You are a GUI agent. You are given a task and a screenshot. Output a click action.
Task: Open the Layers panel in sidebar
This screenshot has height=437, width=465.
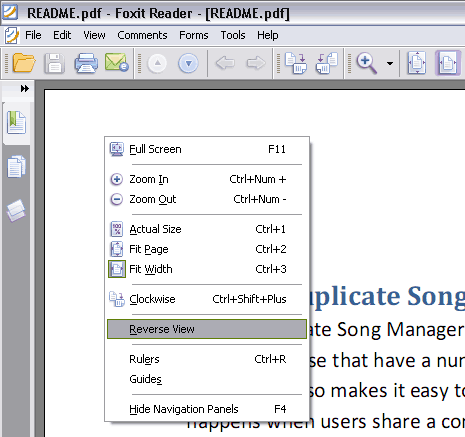(16, 210)
